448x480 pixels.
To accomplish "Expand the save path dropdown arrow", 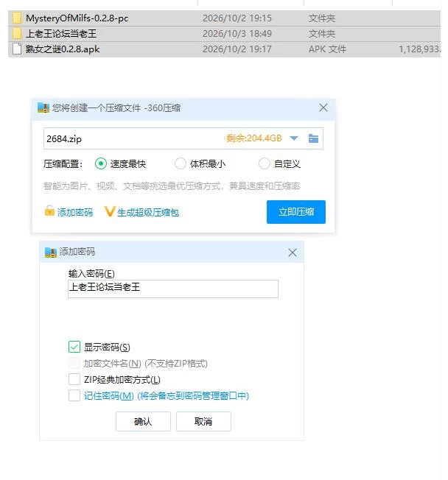I will click(294, 138).
